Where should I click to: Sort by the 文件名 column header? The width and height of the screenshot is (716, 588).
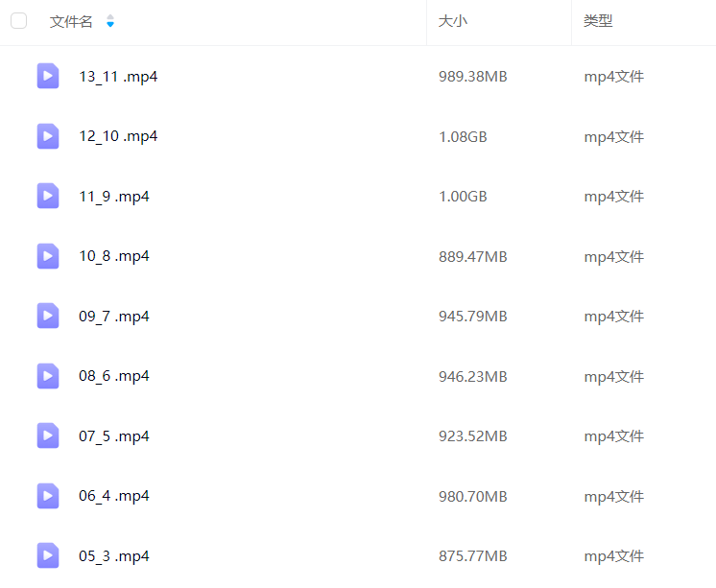(x=71, y=21)
